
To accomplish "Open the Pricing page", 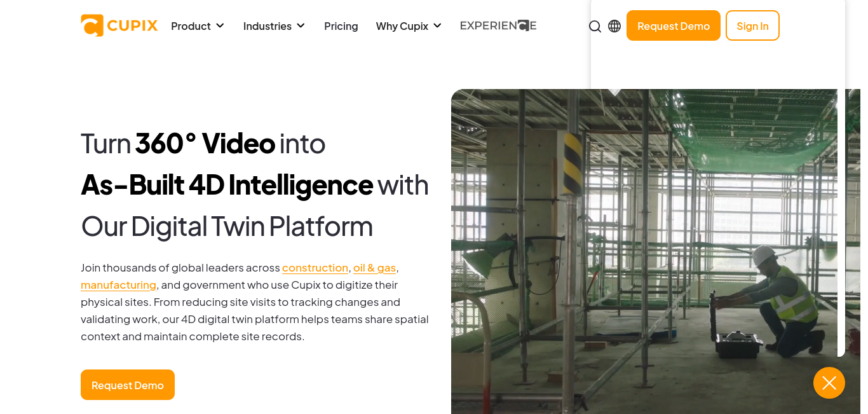I will 341,26.
